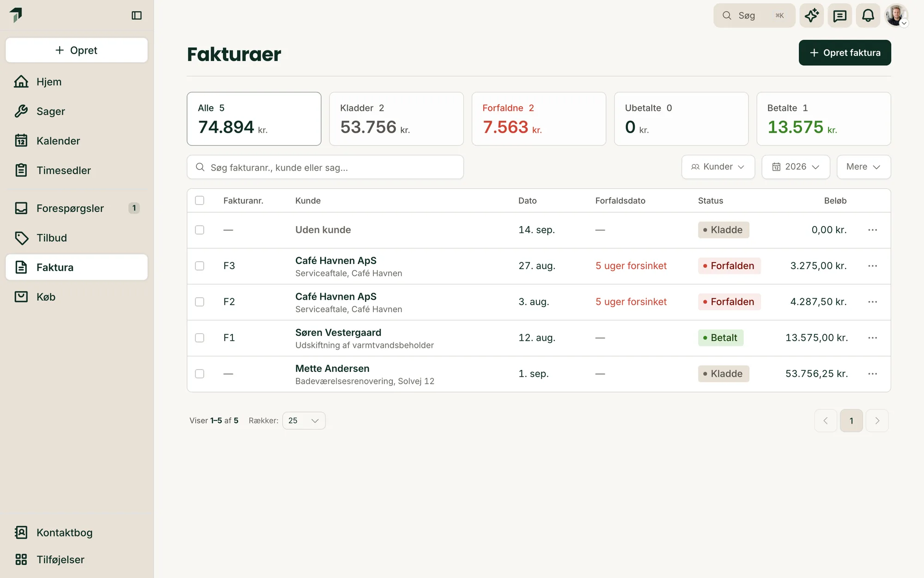Click the global Søg search box

click(x=754, y=16)
